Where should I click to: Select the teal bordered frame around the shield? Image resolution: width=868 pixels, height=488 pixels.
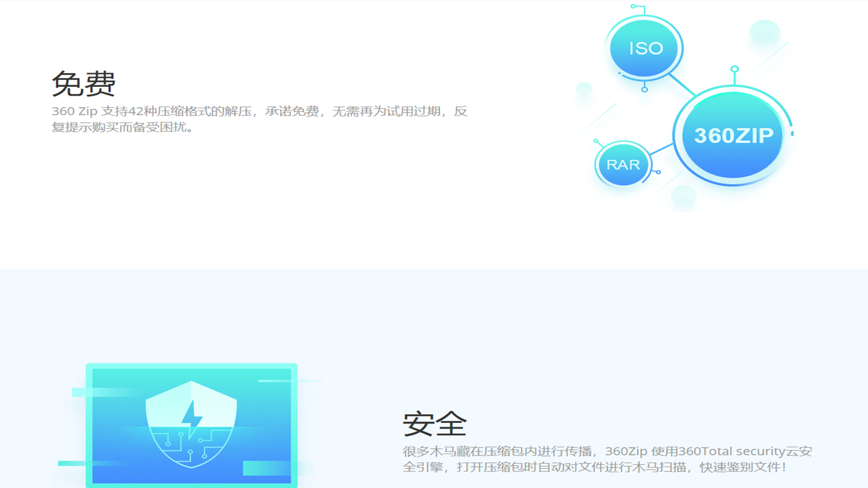(191, 366)
